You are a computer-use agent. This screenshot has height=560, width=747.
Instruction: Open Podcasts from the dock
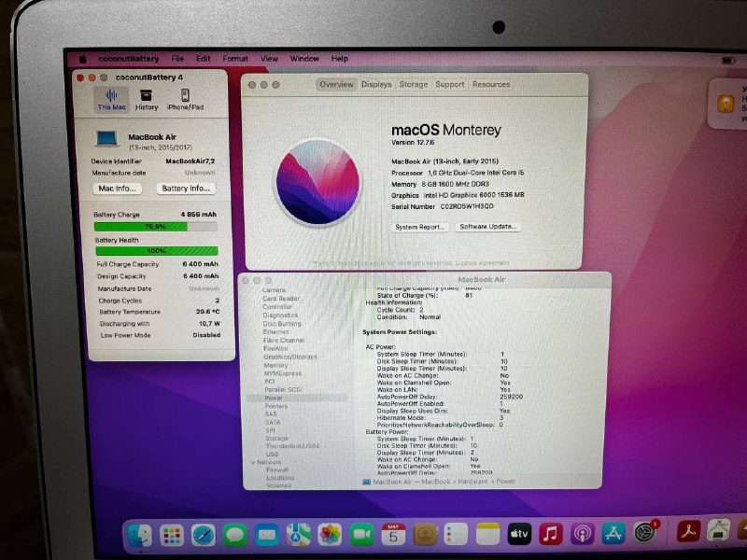point(581,537)
